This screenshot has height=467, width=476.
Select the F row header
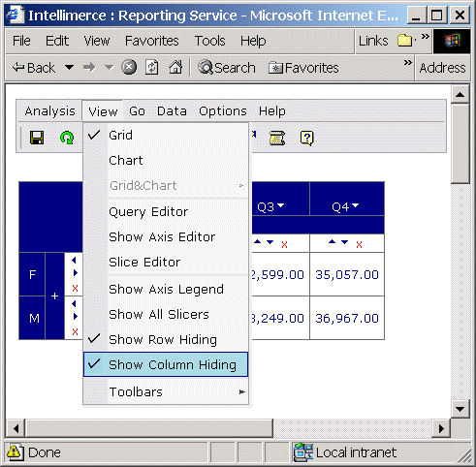click(32, 274)
